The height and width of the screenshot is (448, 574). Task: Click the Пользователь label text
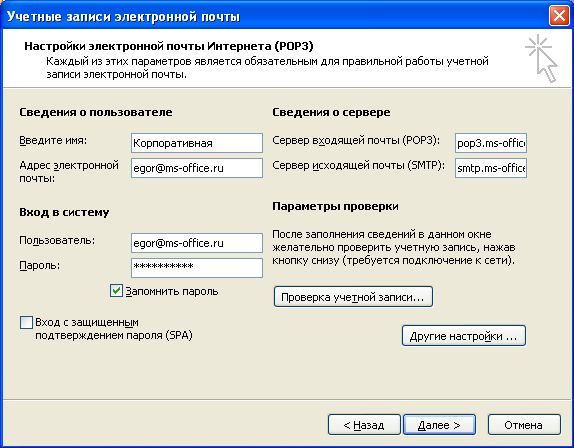[57, 240]
